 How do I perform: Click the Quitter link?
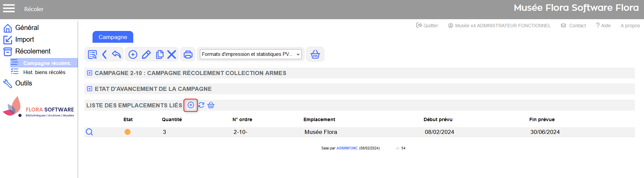(427, 26)
